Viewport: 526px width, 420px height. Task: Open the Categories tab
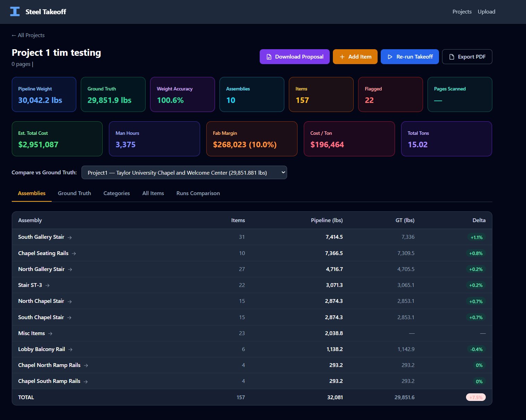pos(117,193)
